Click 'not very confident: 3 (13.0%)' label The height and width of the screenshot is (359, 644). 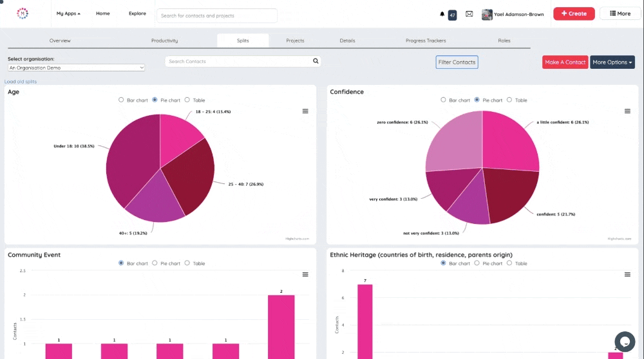click(x=431, y=233)
